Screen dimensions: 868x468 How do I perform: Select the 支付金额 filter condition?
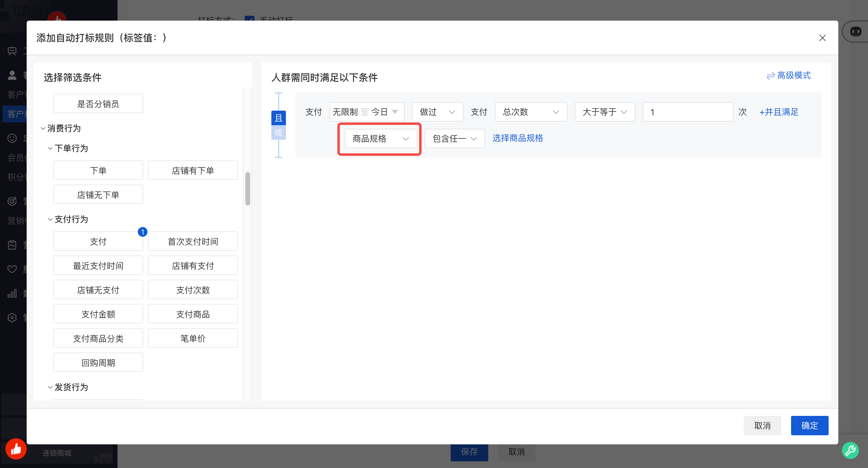(98, 314)
